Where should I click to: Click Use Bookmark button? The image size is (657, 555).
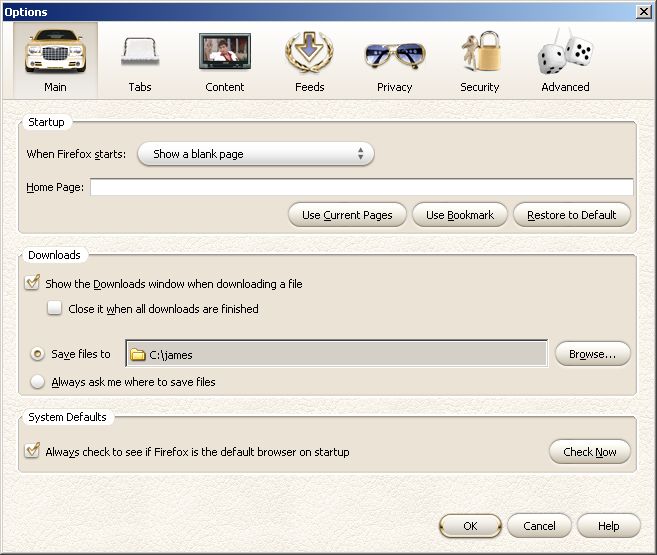460,215
